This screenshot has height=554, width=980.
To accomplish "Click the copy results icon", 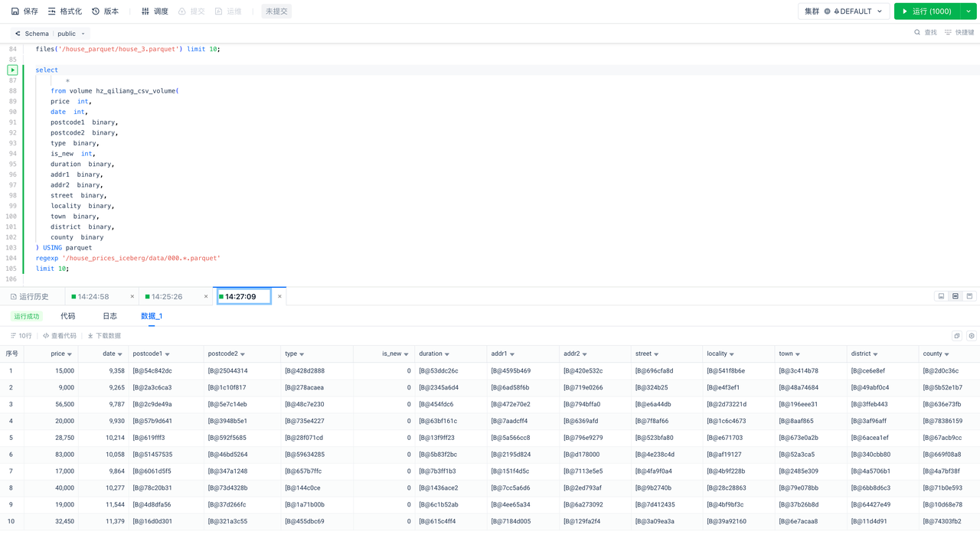I will [957, 336].
